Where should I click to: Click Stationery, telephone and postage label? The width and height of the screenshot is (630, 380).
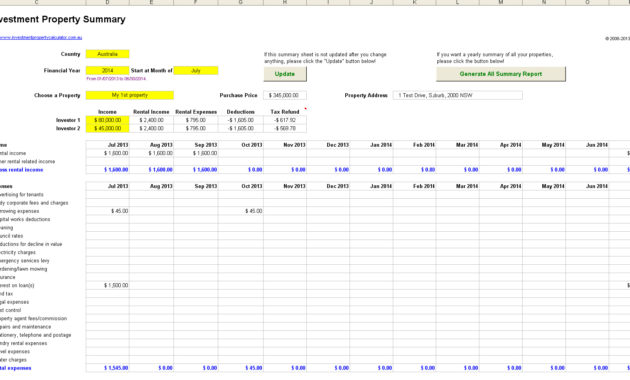pos(35,335)
